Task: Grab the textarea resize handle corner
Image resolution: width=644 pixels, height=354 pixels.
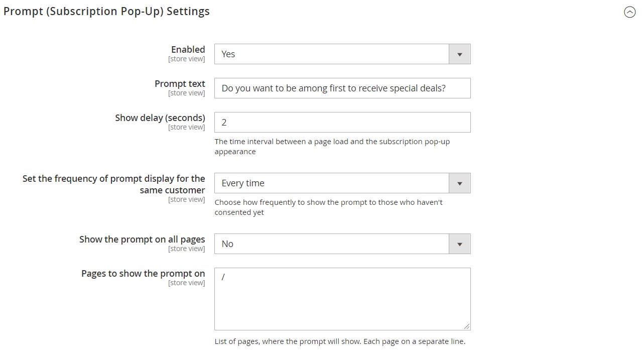Action: (x=467, y=326)
